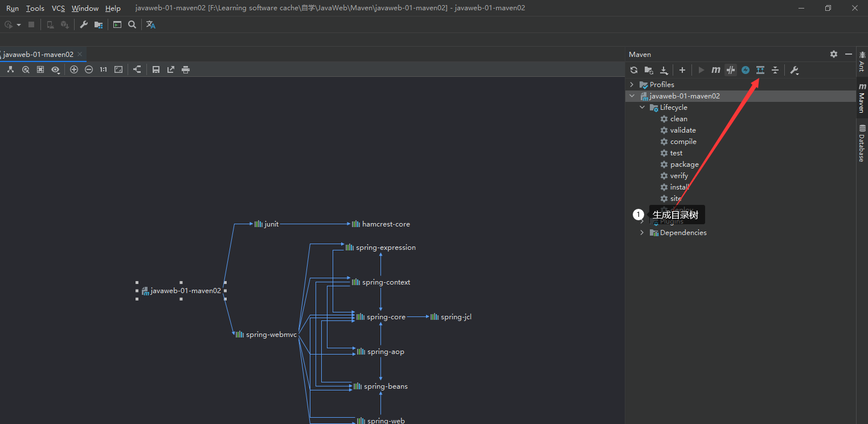This screenshot has height=424, width=868.
Task: Download sources and documentation icon
Action: 664,70
